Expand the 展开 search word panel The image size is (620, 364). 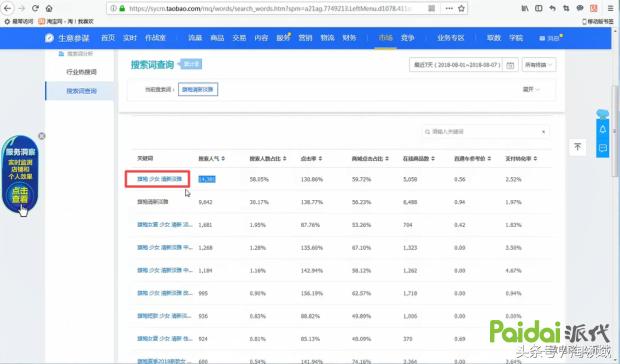tap(531, 90)
